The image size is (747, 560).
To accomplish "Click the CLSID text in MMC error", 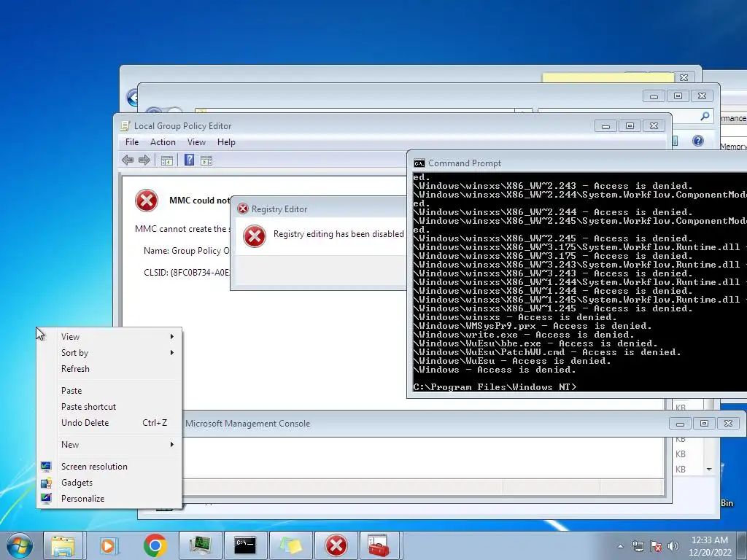I will coord(186,273).
